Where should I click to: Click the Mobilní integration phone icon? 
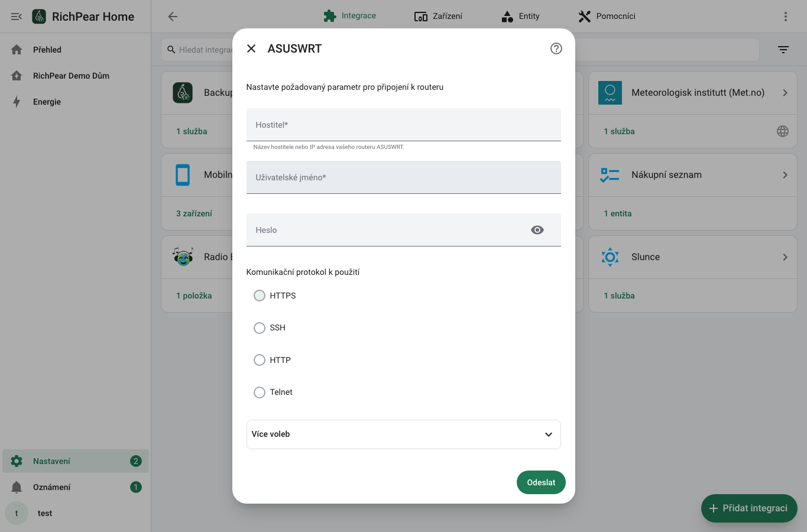(183, 175)
